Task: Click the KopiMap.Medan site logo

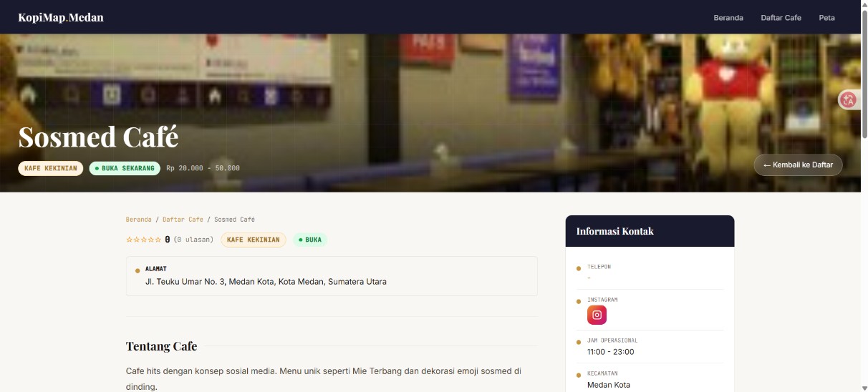Action: [61, 17]
